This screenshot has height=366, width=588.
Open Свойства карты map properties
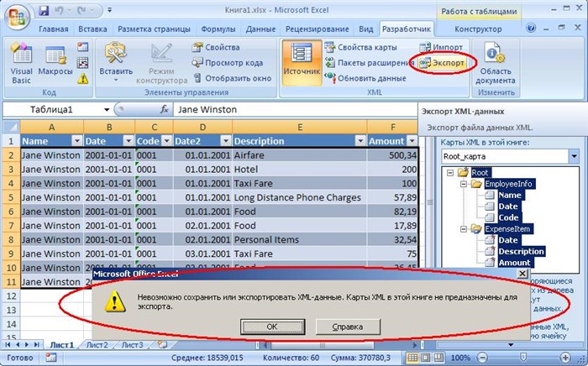coord(360,47)
